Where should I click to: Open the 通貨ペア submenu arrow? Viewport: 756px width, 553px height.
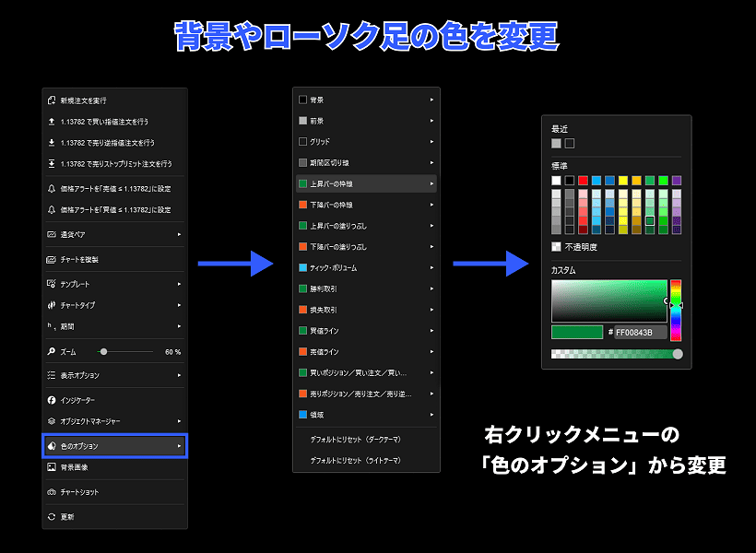pos(180,234)
